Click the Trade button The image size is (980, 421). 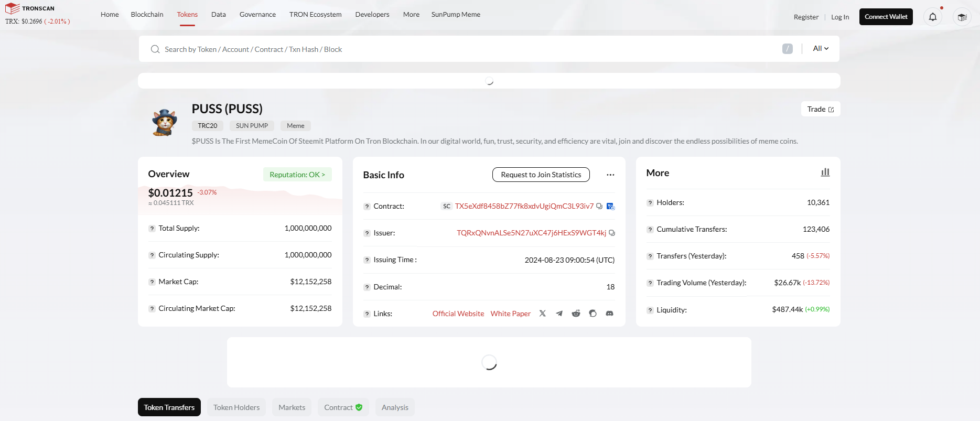click(821, 109)
